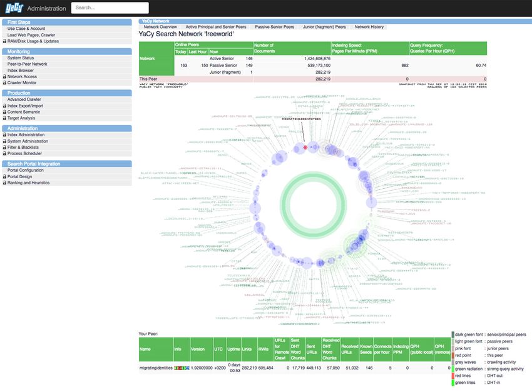Click the Sent URLs value 449,113
532x392 pixels.
(x=314, y=368)
